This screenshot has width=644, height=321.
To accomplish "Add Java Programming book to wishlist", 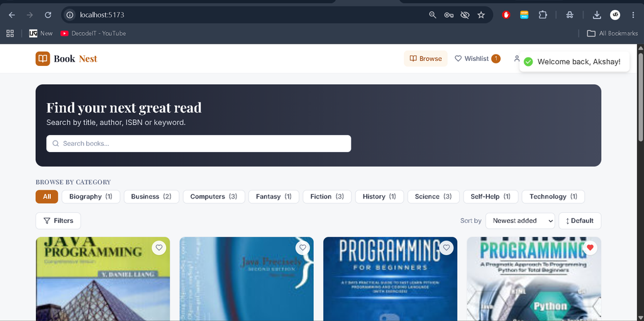I will [x=159, y=248].
